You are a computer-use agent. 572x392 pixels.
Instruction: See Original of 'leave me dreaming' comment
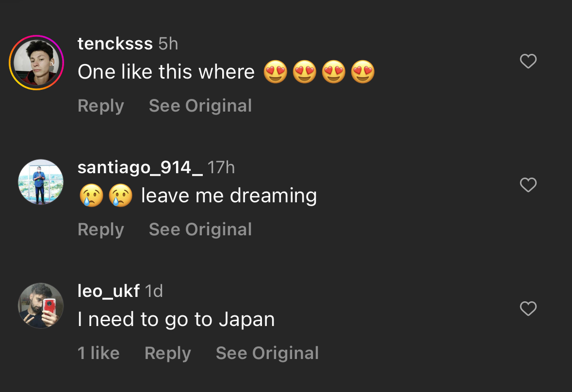(x=200, y=230)
